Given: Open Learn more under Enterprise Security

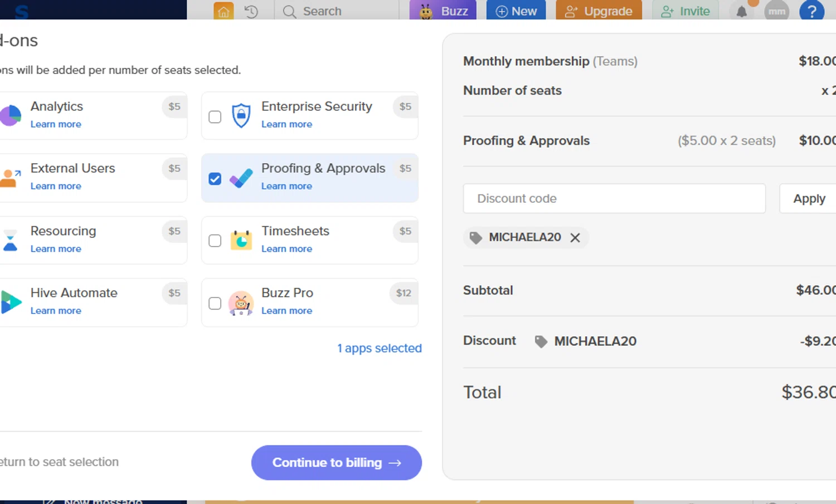Looking at the screenshot, I should 286,124.
